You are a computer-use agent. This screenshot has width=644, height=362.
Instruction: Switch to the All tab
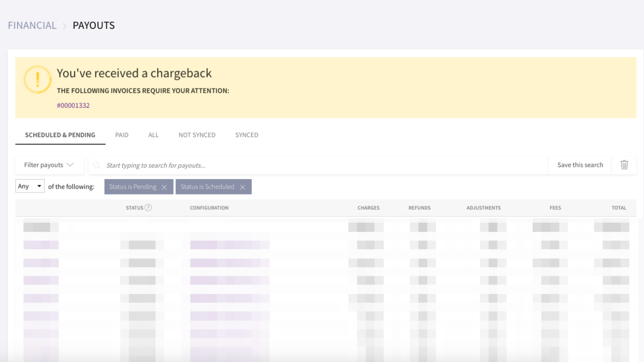(x=154, y=135)
